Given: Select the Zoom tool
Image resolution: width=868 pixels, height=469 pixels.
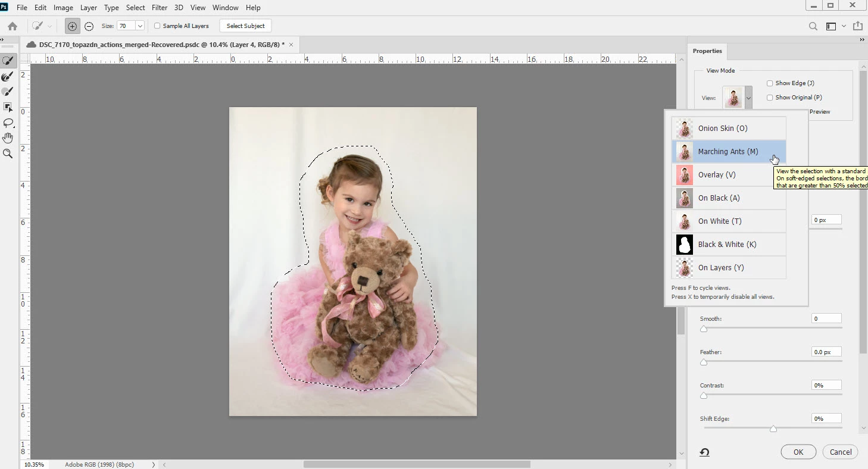Looking at the screenshot, I should click(x=8, y=154).
